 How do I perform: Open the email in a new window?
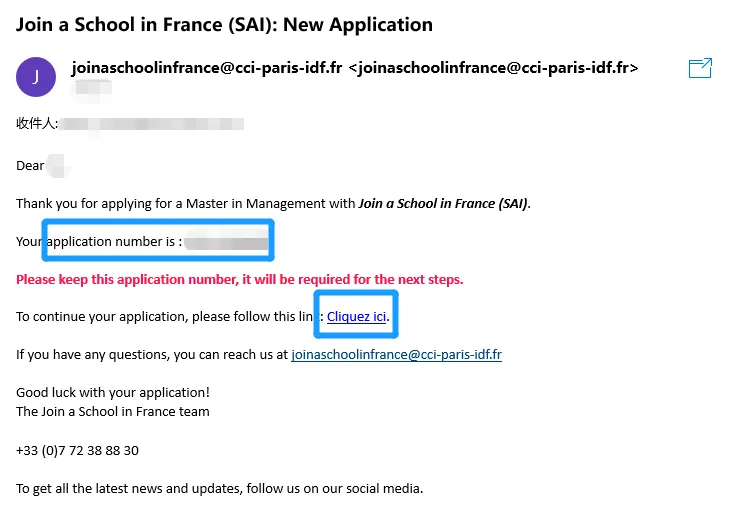click(x=701, y=68)
